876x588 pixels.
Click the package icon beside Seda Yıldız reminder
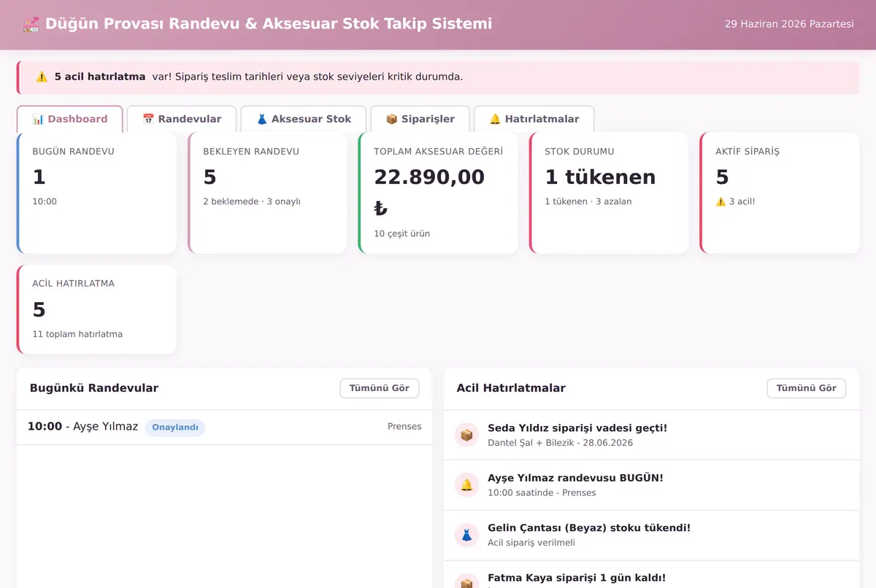pyautogui.click(x=466, y=435)
